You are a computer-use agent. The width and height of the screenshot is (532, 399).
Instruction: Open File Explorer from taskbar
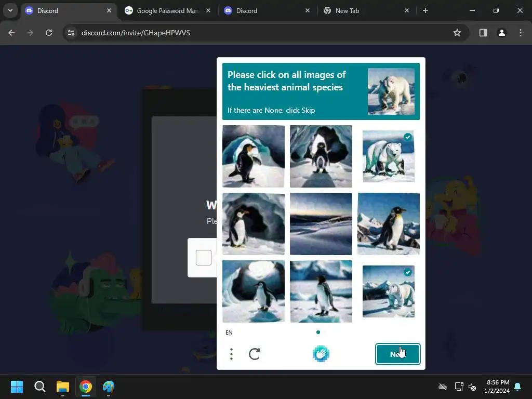[63, 387]
